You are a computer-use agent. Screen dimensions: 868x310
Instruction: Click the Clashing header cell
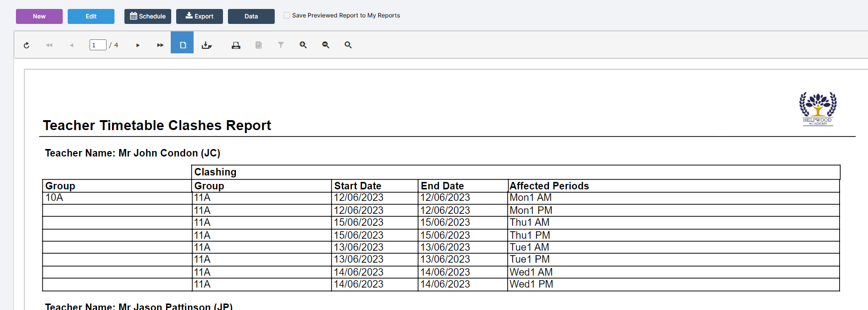(x=516, y=172)
